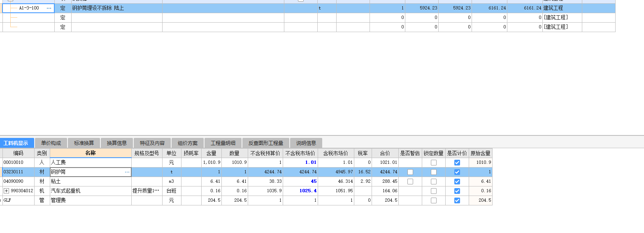
Task: Uncheck 是否计价 for the 人工费 row
Action: click(x=457, y=163)
